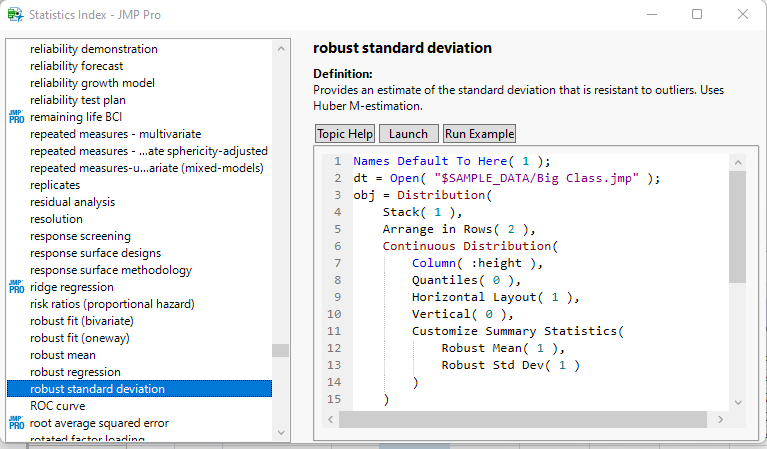Click JMP Pro badge beside root average squared error
Viewport: 767px width, 449px height.
(x=16, y=423)
